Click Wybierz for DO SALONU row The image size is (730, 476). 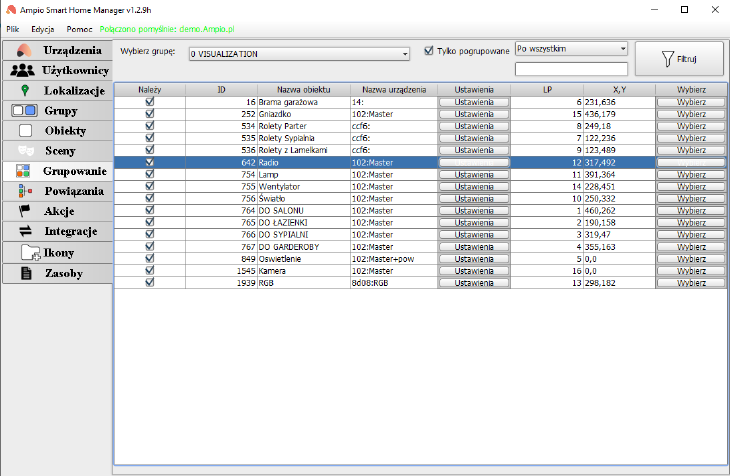point(691,211)
